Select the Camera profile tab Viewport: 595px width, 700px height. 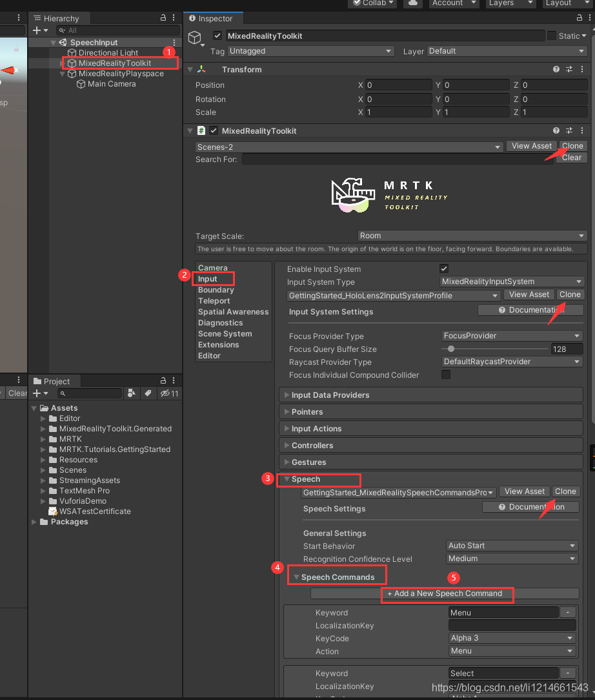click(x=213, y=268)
